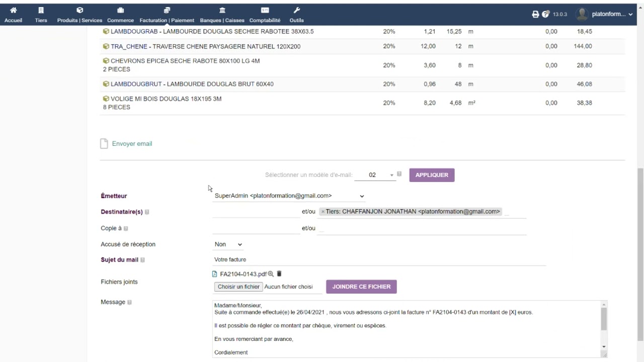The height and width of the screenshot is (362, 644).
Task: Click the 15,25 quantity of LAMBDOUGRAB line
Action: tap(454, 31)
